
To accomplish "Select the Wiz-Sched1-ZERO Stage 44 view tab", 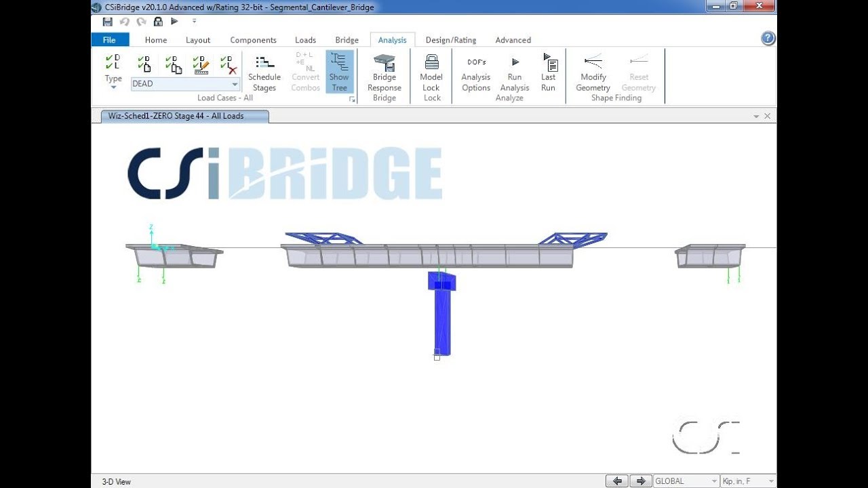I will (184, 116).
